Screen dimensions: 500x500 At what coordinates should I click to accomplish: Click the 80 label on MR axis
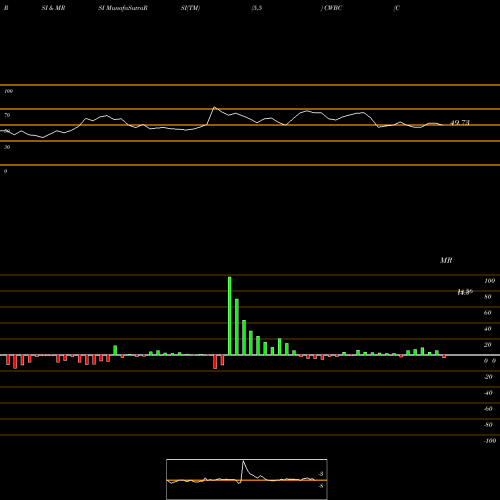[x=488, y=297]
